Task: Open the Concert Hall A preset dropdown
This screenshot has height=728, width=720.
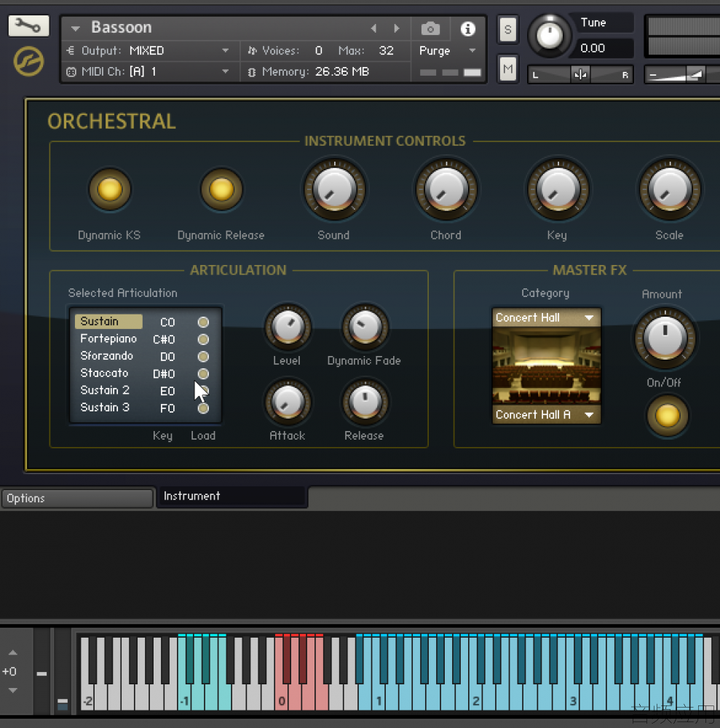Action: pyautogui.click(x=547, y=415)
